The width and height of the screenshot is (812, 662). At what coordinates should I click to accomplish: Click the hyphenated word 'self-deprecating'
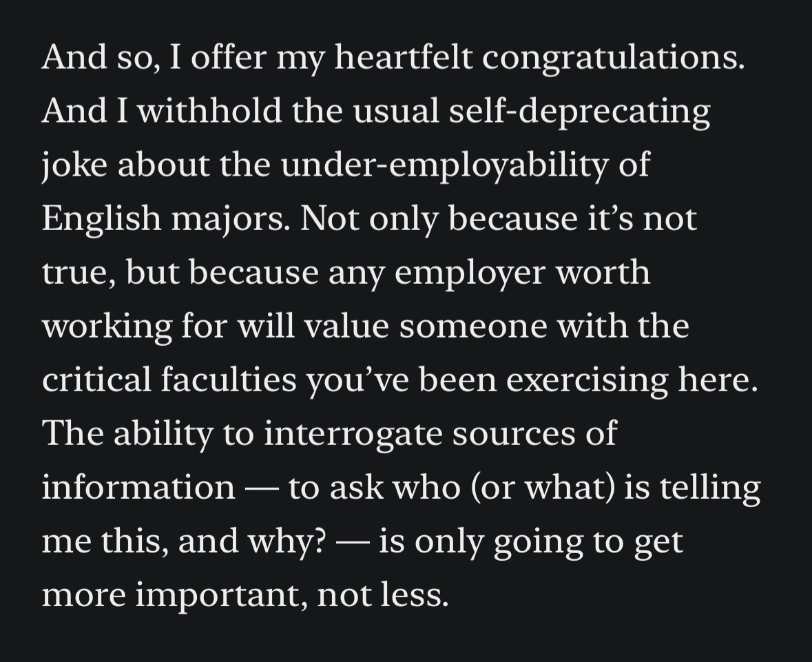point(579,112)
